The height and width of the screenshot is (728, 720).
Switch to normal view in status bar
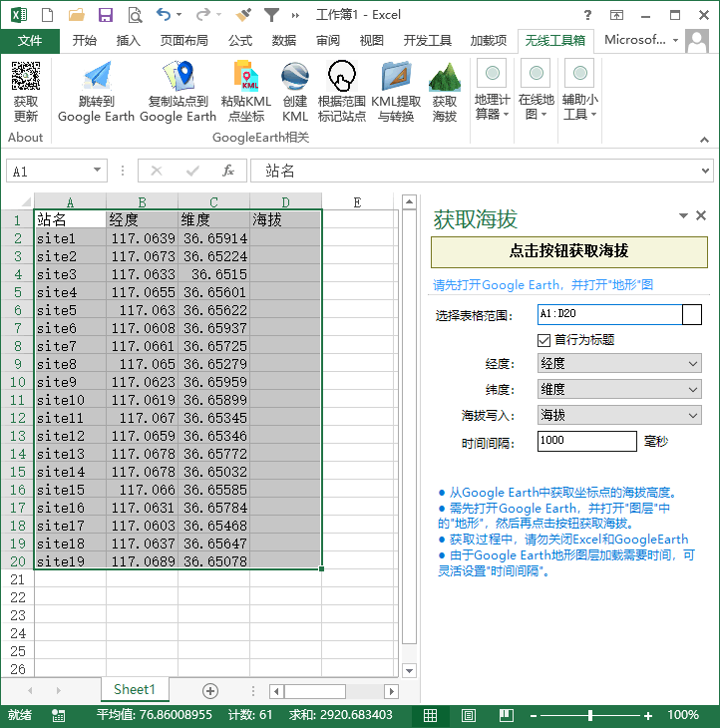[x=431, y=715]
